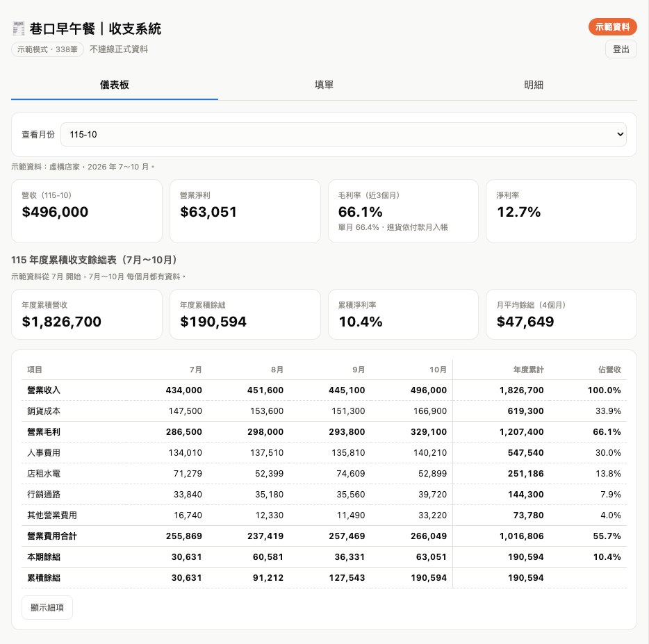Click the 月平均餘絀 $47,649 value
Screen dimensions: 649x644
coord(525,322)
